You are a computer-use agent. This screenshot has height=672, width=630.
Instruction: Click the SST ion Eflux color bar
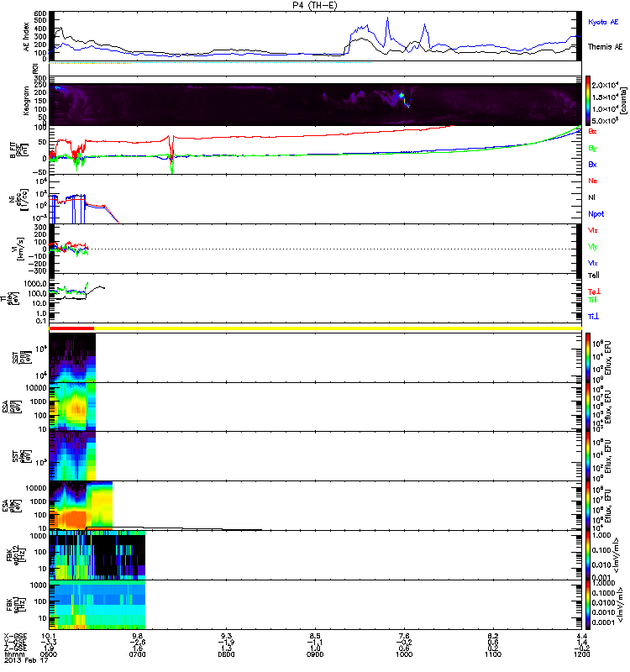tap(588, 358)
